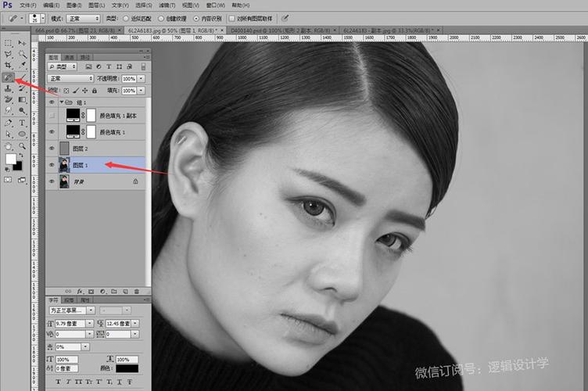The image size is (588, 391).
Task: Select the Eraser tool
Action: tap(9, 100)
